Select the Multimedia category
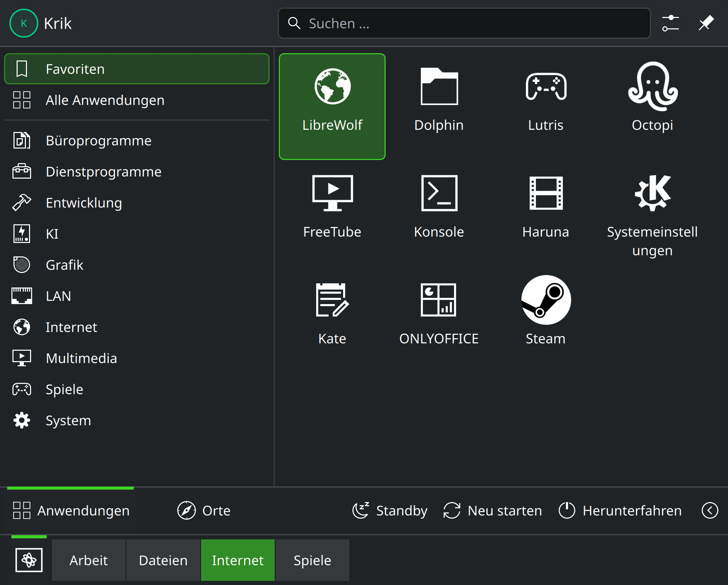This screenshot has height=585, width=728. (x=81, y=358)
